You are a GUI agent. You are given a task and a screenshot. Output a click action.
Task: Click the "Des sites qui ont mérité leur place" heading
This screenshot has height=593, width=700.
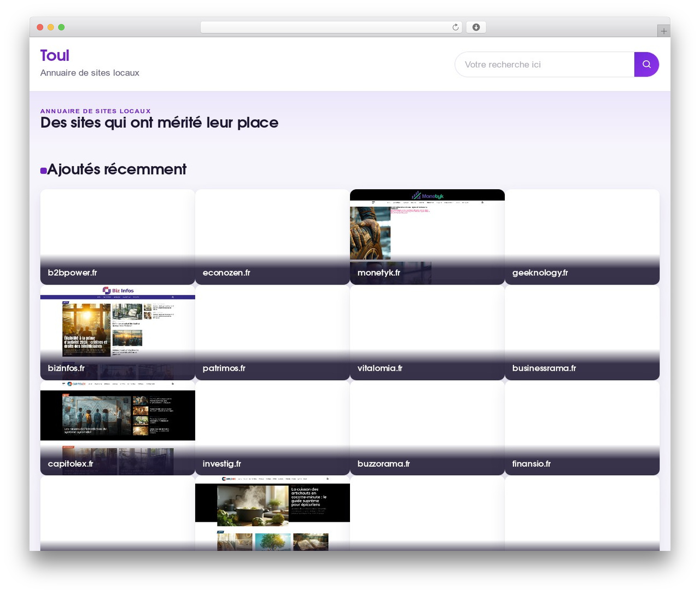(159, 123)
